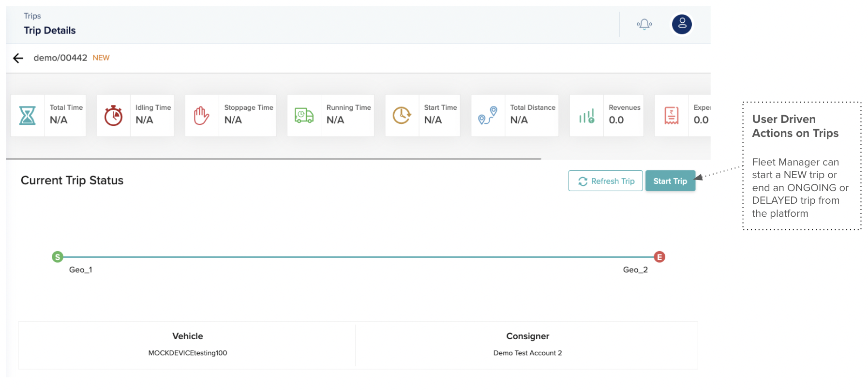Click the Running Time truck icon
Screen dimensions: 868x390
(x=304, y=116)
